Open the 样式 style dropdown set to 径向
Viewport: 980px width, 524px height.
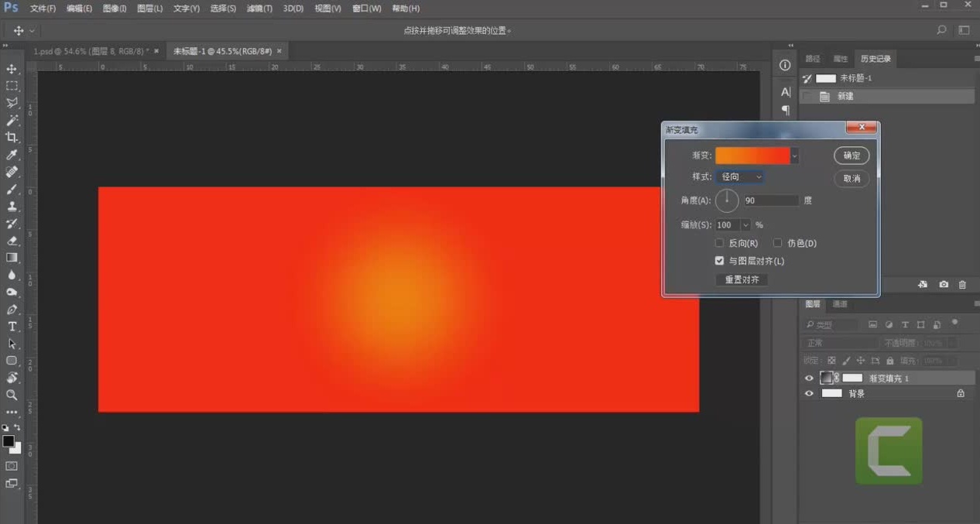740,176
